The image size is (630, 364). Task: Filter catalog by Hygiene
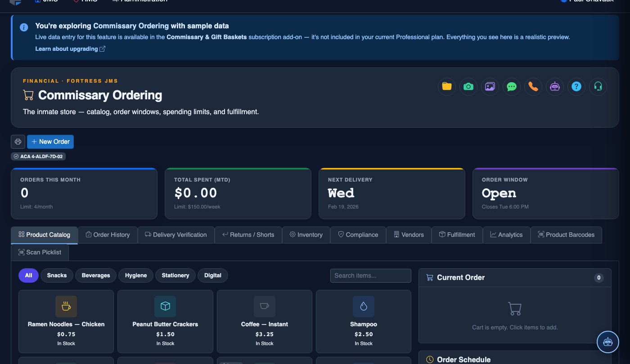pos(136,275)
